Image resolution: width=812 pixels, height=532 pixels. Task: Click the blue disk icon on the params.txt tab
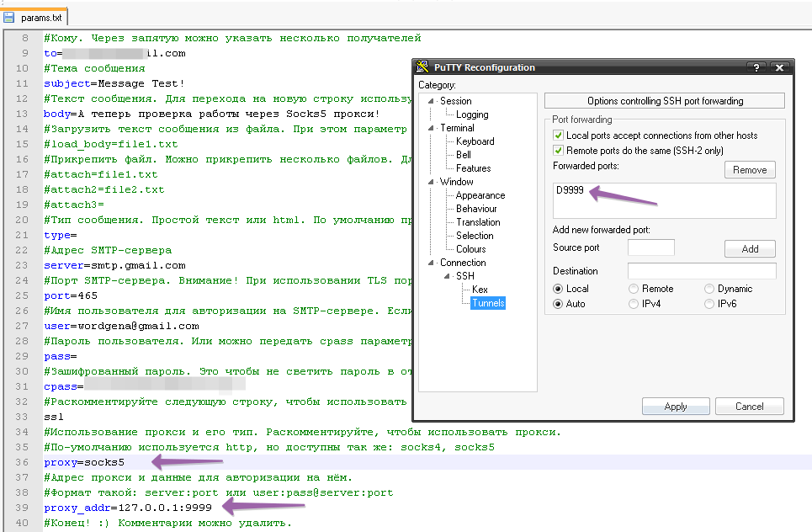coord(8,17)
